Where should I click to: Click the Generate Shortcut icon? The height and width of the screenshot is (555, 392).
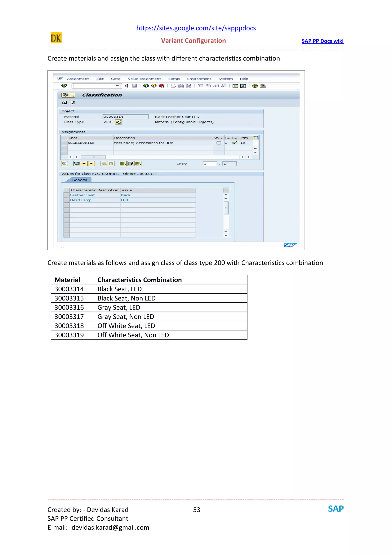click(243, 86)
